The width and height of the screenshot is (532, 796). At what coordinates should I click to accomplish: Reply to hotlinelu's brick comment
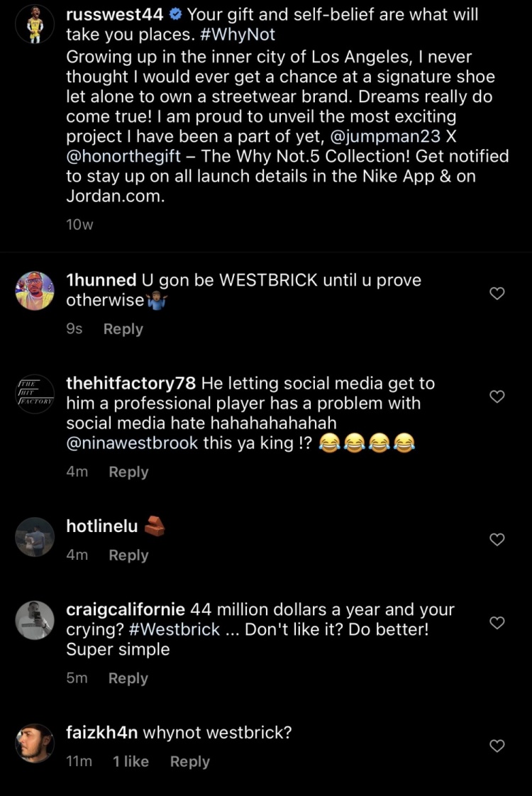(x=128, y=555)
